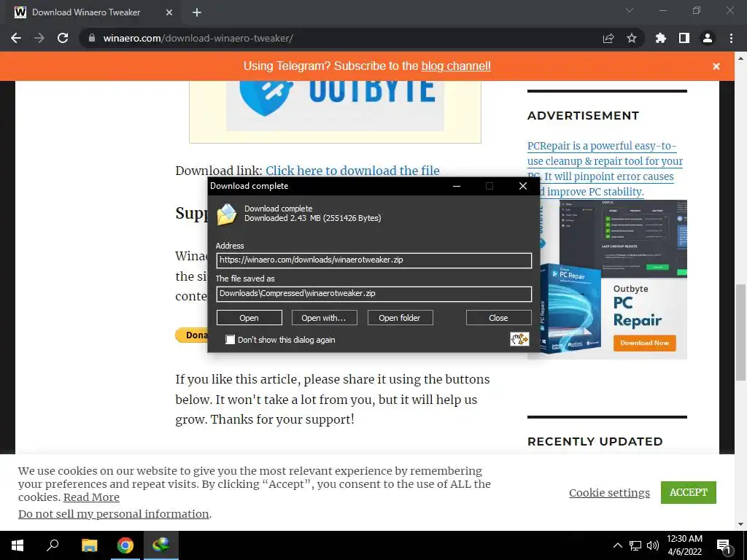Viewport: 747px width, 560px height.
Task: Open the PCRepair advertisement text link
Action: click(605, 168)
